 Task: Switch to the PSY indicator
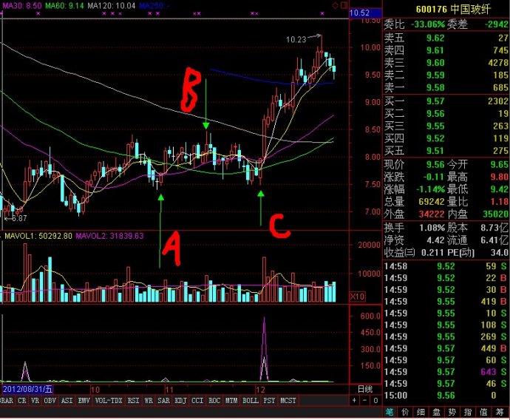(269, 401)
